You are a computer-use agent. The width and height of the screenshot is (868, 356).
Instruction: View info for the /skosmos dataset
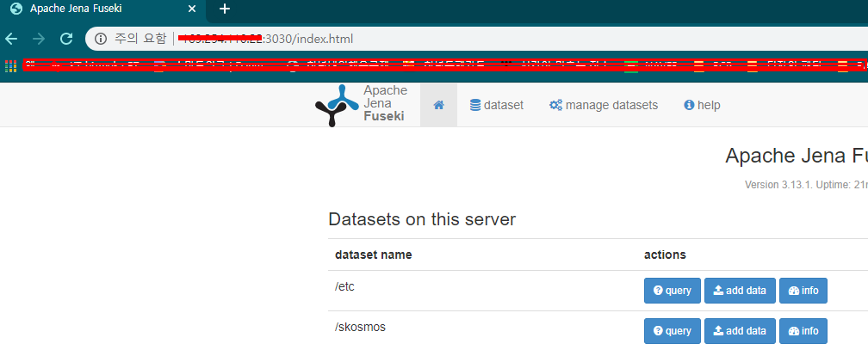pyautogui.click(x=803, y=331)
